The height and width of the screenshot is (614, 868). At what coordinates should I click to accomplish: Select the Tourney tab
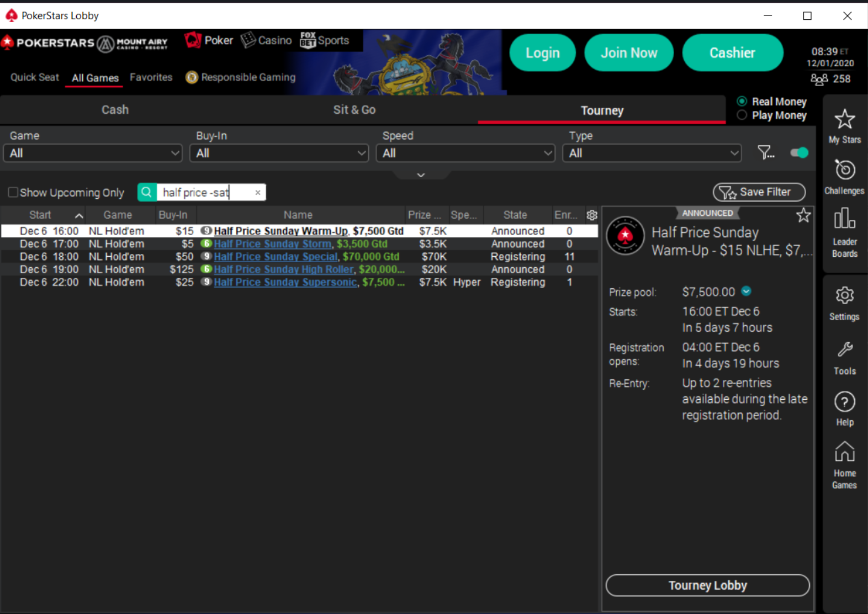(602, 110)
